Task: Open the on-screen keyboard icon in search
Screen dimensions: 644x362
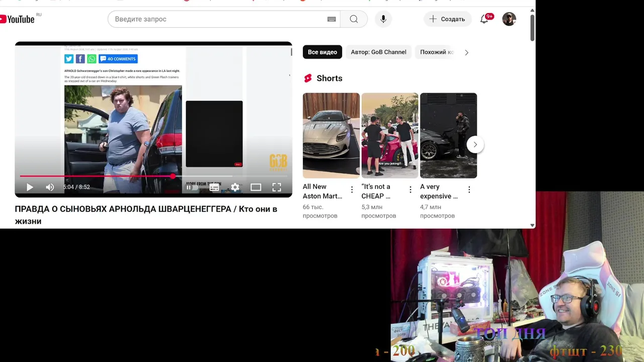Action: [332, 19]
